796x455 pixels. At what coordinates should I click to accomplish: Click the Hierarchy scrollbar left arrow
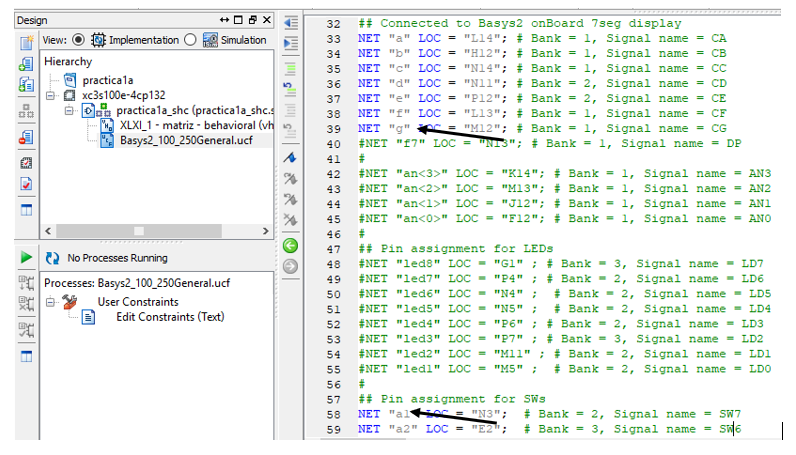tap(48, 231)
